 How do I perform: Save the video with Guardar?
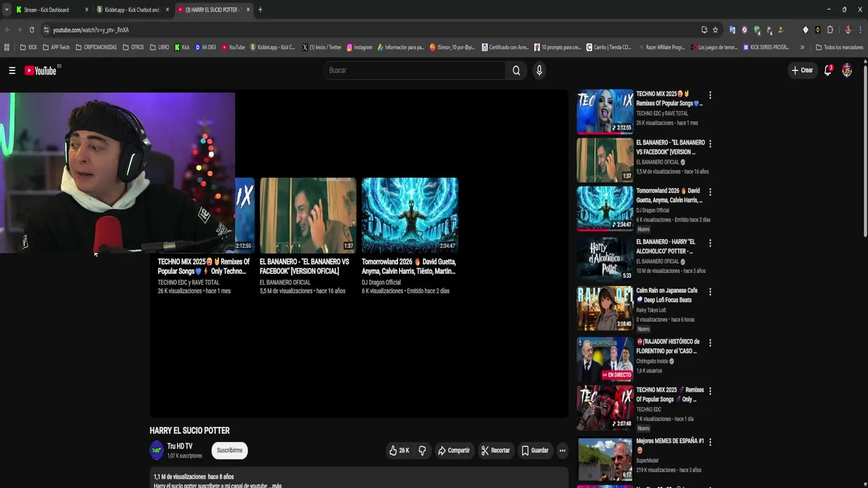[534, 450]
